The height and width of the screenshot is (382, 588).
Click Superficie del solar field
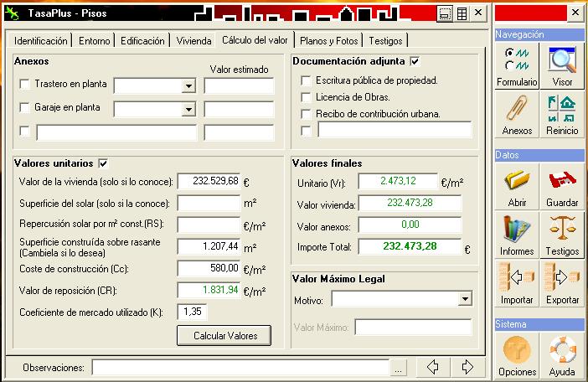tap(209, 204)
